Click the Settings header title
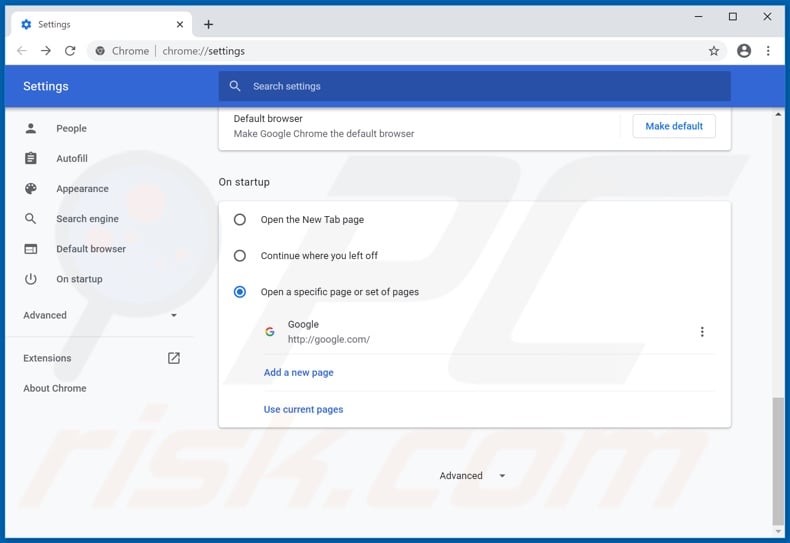This screenshot has width=790, height=543. pyautogui.click(x=46, y=86)
